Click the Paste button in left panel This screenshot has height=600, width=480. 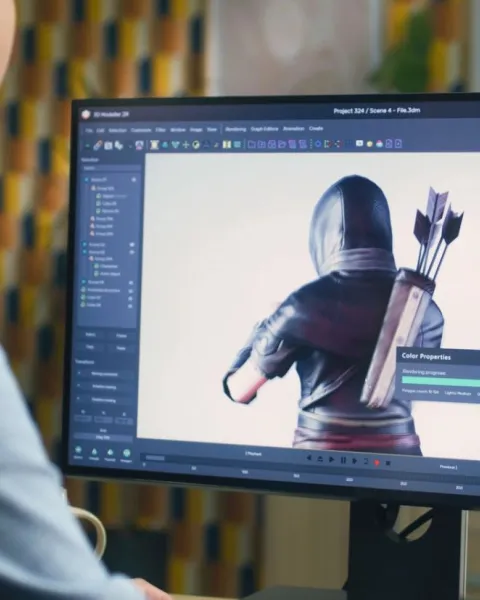coord(121,348)
